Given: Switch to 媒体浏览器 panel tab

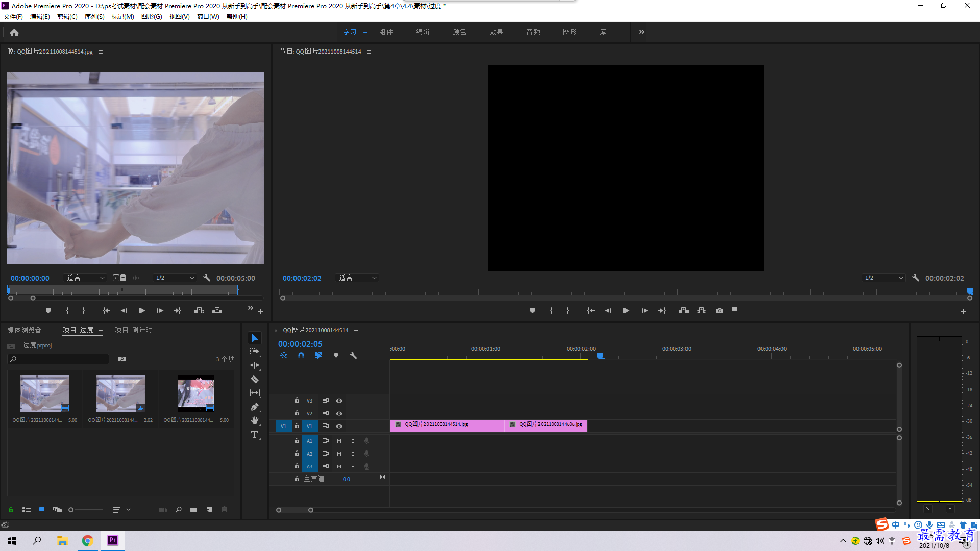Looking at the screenshot, I should click(x=24, y=330).
